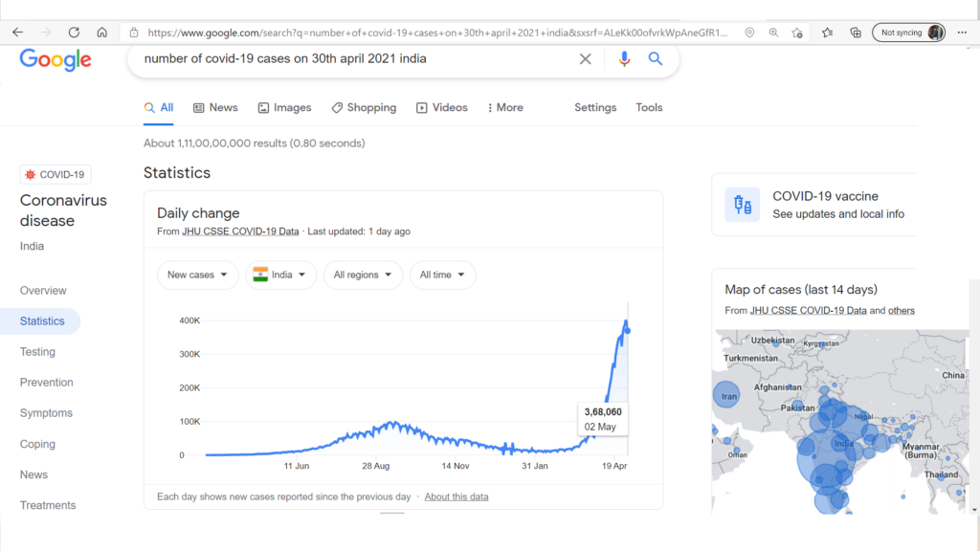Switch to the Images search tab

284,107
